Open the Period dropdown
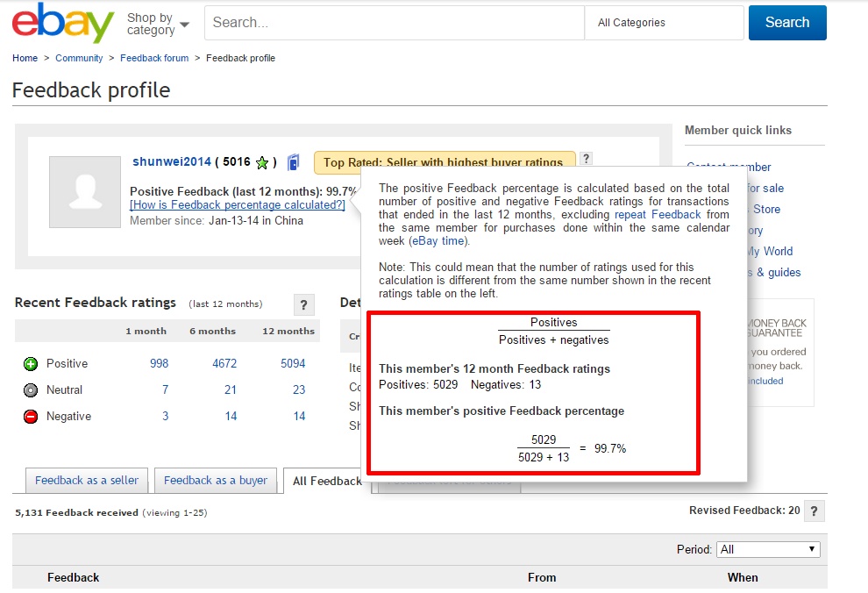Image resolution: width=868 pixels, height=593 pixels. (x=767, y=549)
